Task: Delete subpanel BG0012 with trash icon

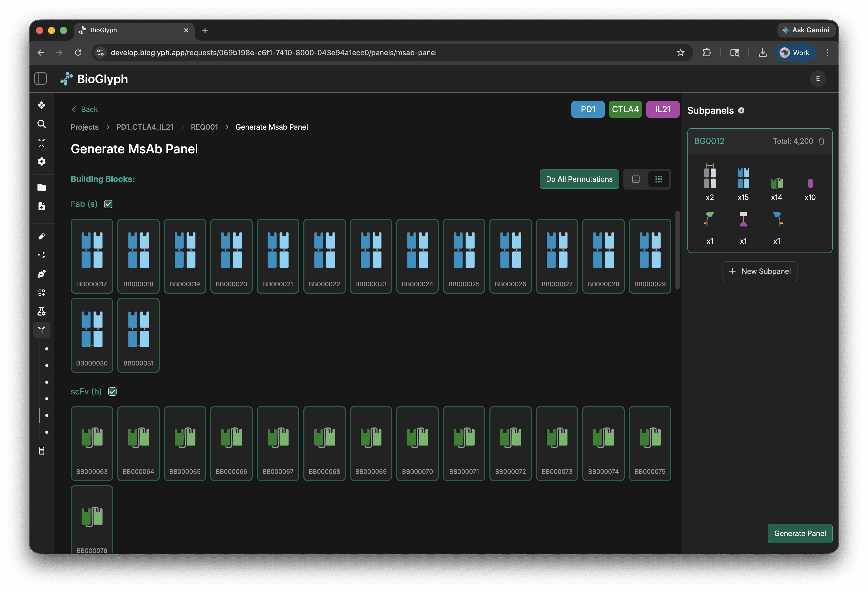Action: [x=822, y=141]
